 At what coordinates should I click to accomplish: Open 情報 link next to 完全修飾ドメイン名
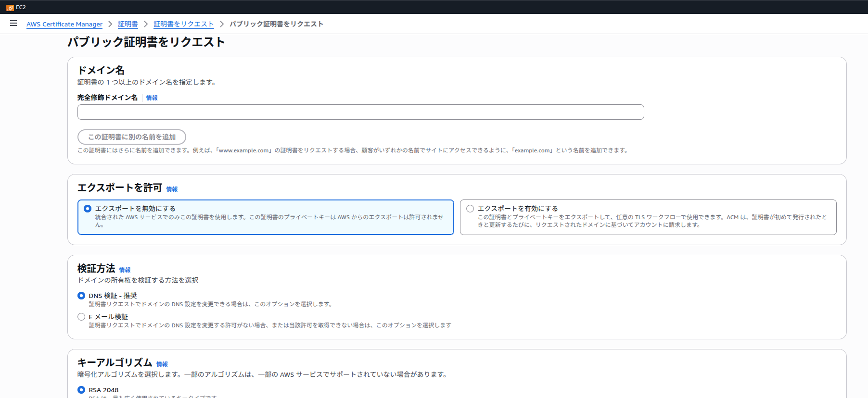point(152,98)
